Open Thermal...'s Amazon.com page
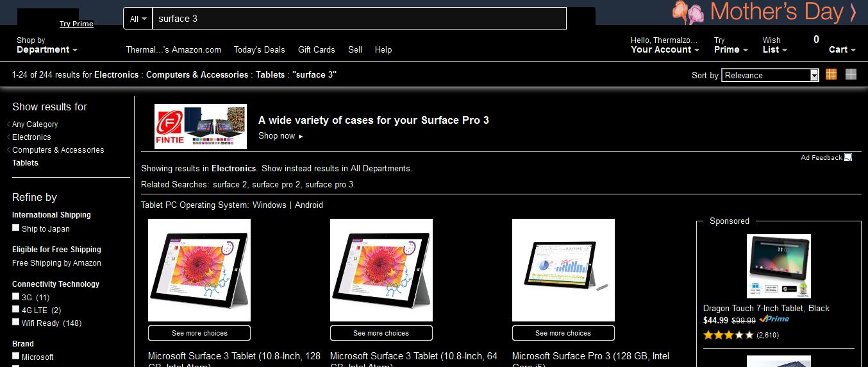This screenshot has height=367, width=868. (173, 49)
